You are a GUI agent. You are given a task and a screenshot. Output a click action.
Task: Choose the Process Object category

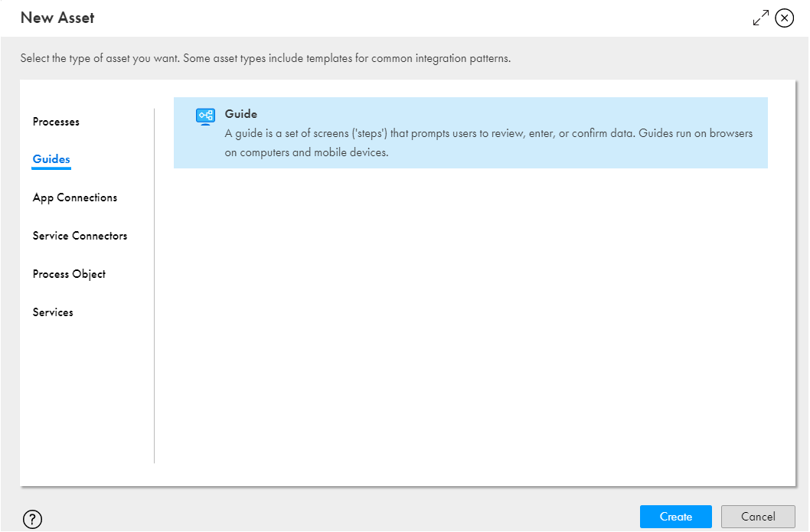69,274
